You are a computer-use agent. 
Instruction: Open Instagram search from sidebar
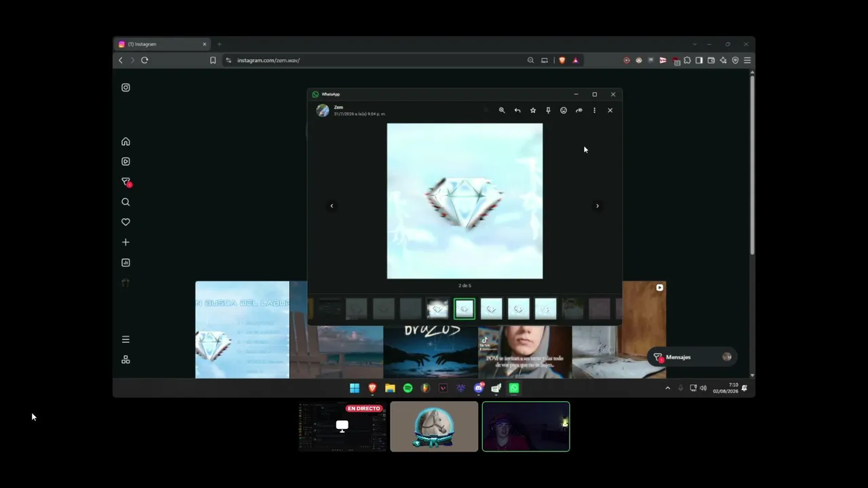pos(125,202)
